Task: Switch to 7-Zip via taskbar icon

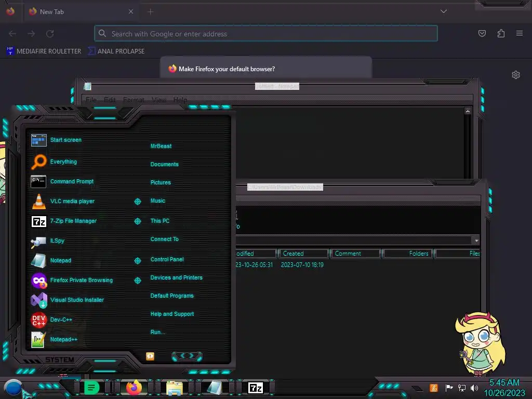Action: [256, 388]
